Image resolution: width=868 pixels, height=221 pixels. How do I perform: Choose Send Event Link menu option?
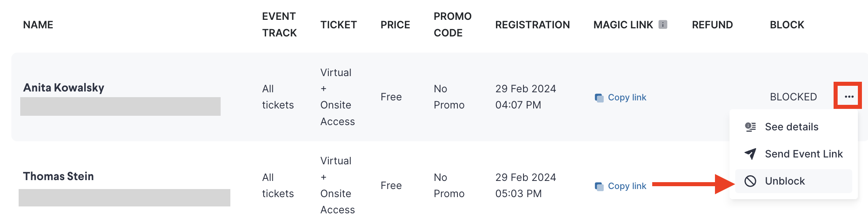[804, 154]
